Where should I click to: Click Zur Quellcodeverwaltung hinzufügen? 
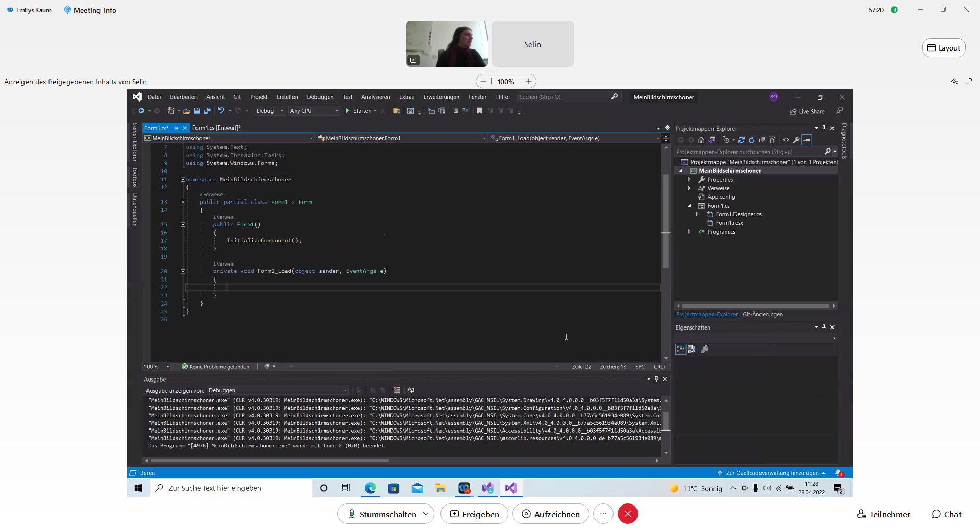click(772, 473)
